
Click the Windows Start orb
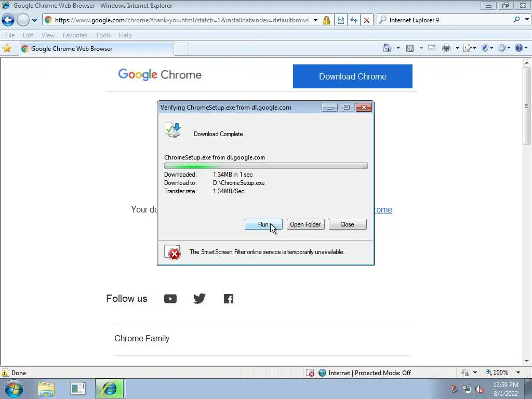click(x=14, y=389)
